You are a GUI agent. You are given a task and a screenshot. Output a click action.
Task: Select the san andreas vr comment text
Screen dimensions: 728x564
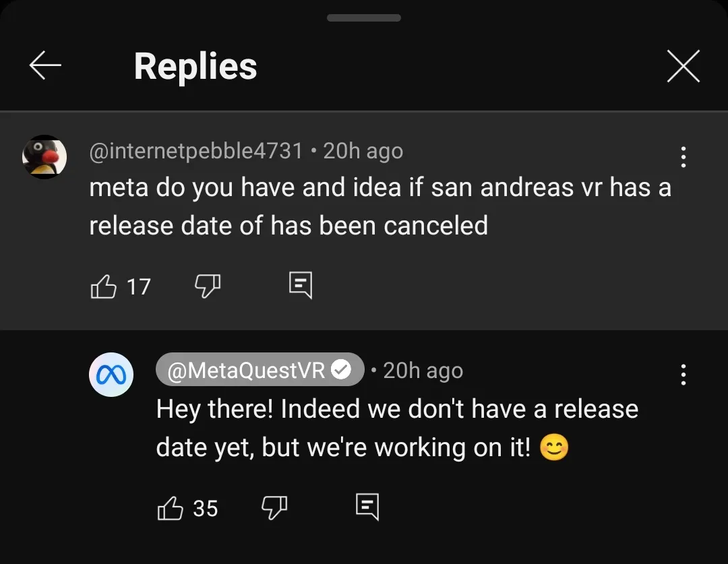click(380, 206)
